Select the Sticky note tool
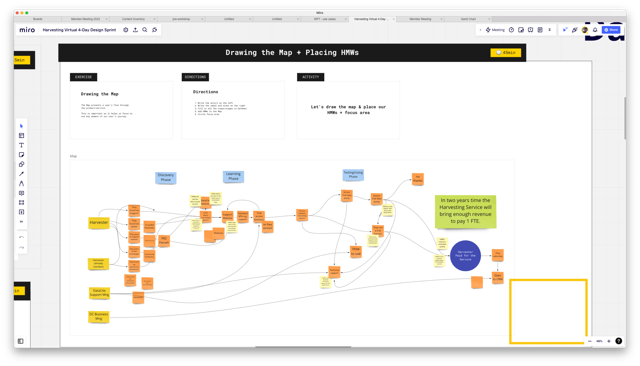 [21, 155]
